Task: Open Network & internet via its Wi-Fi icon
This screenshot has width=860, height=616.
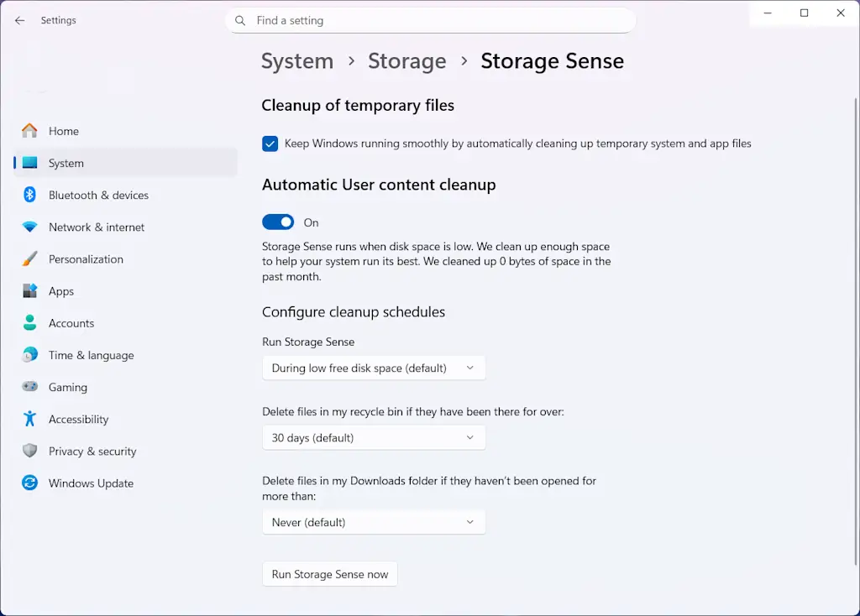Action: [30, 227]
